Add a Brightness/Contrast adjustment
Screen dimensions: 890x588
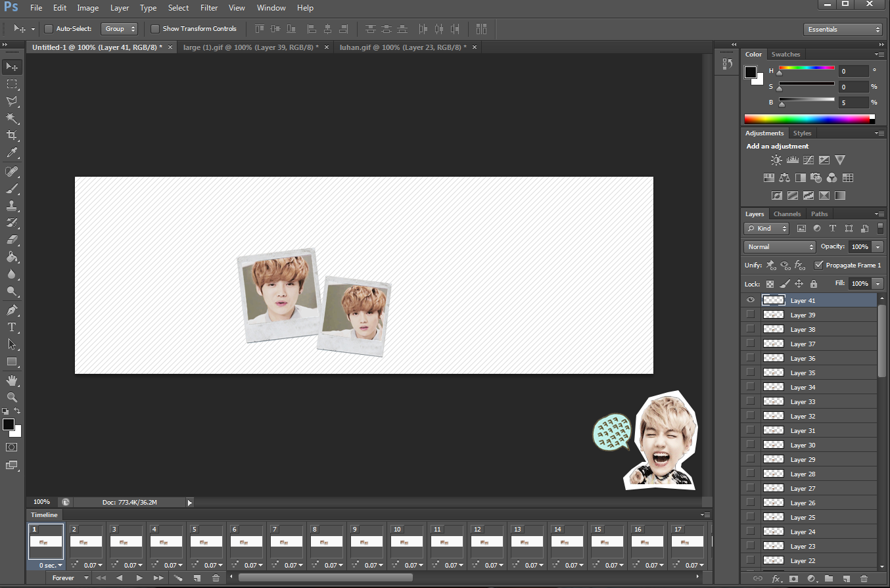tap(776, 160)
